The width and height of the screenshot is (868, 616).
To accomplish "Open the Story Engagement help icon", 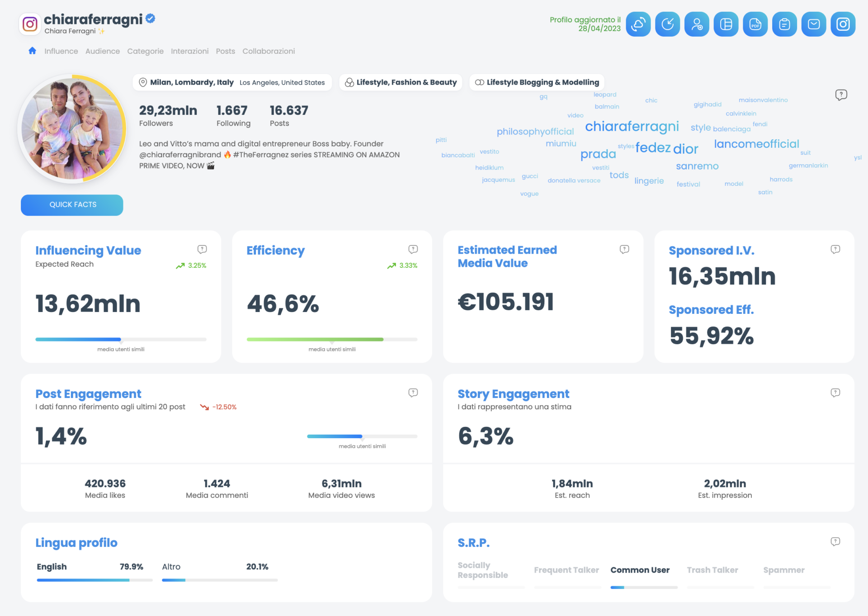I will pyautogui.click(x=835, y=393).
